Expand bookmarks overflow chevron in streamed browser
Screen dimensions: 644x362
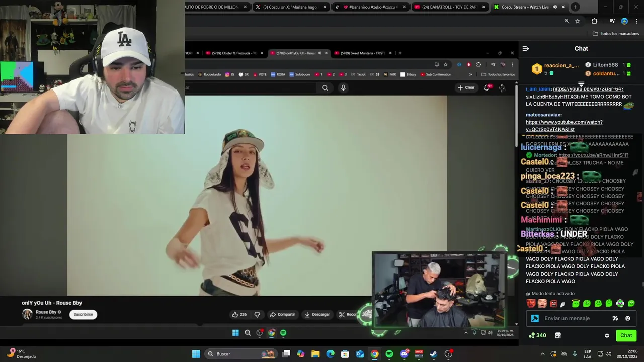(471, 74)
